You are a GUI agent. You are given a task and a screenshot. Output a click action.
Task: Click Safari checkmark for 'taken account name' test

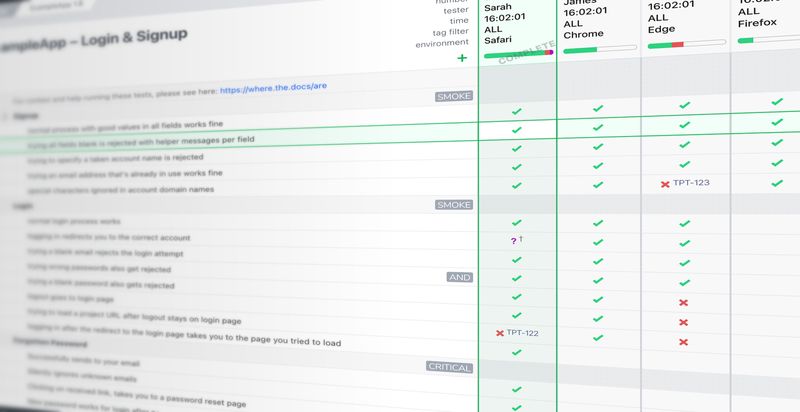coord(517,148)
